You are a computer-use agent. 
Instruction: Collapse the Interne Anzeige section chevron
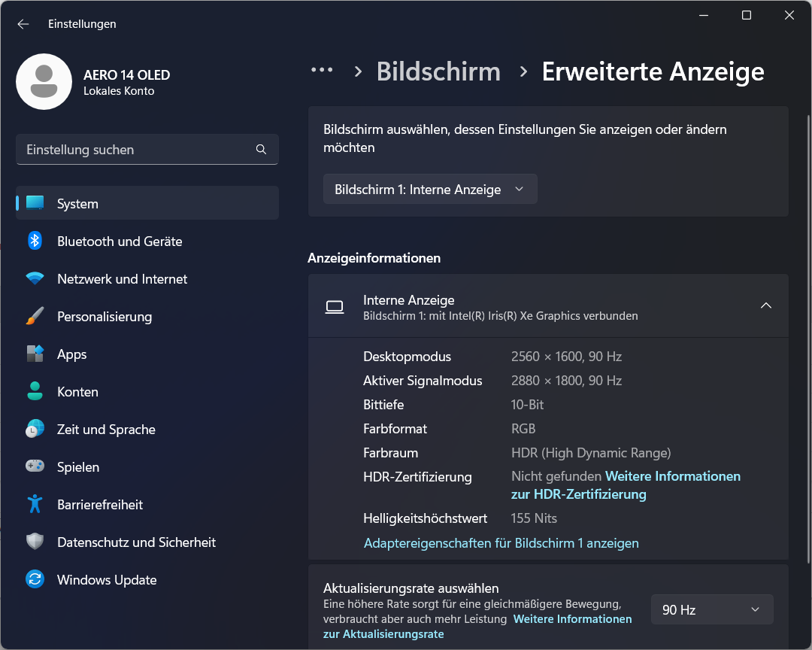(765, 306)
